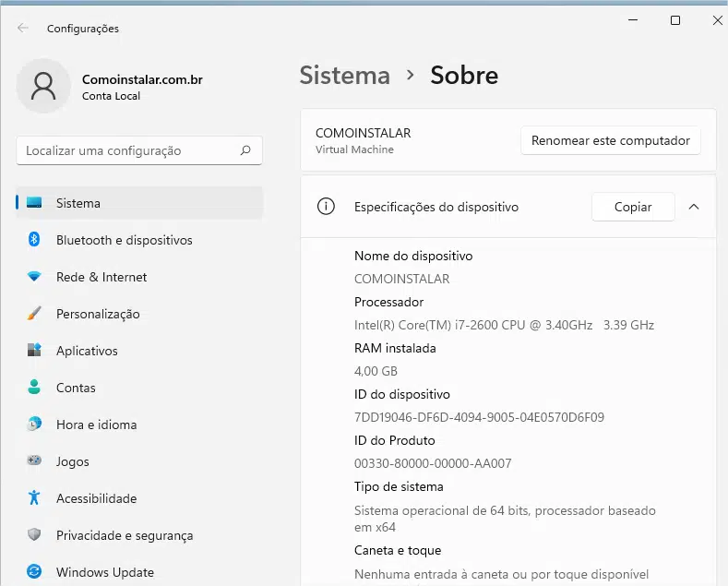This screenshot has height=586, width=728.
Task: Click the Acessibilidade figure icon
Action: pyautogui.click(x=34, y=497)
